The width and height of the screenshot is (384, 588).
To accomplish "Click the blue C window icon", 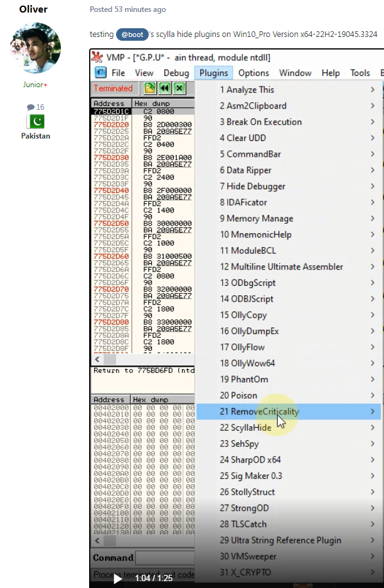I will pos(100,72).
